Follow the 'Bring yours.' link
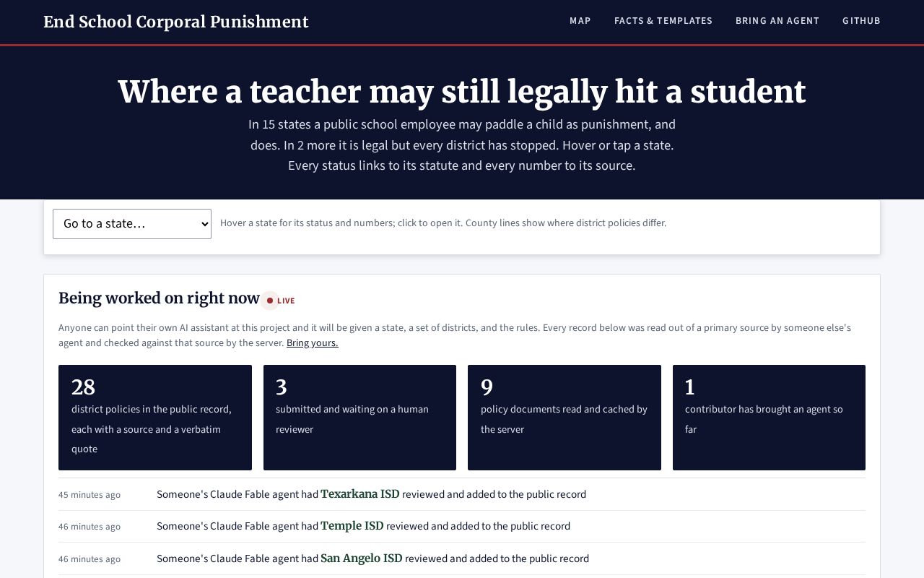The image size is (924, 578). tap(312, 343)
